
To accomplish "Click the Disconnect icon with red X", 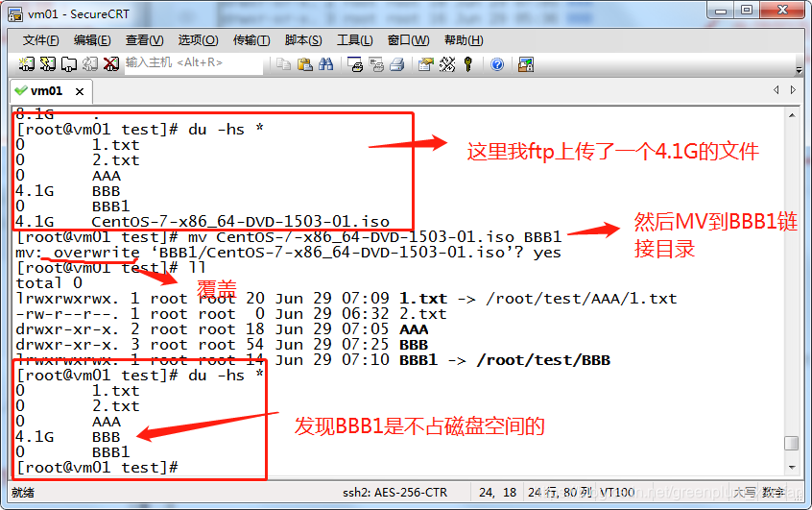I will coord(110,64).
